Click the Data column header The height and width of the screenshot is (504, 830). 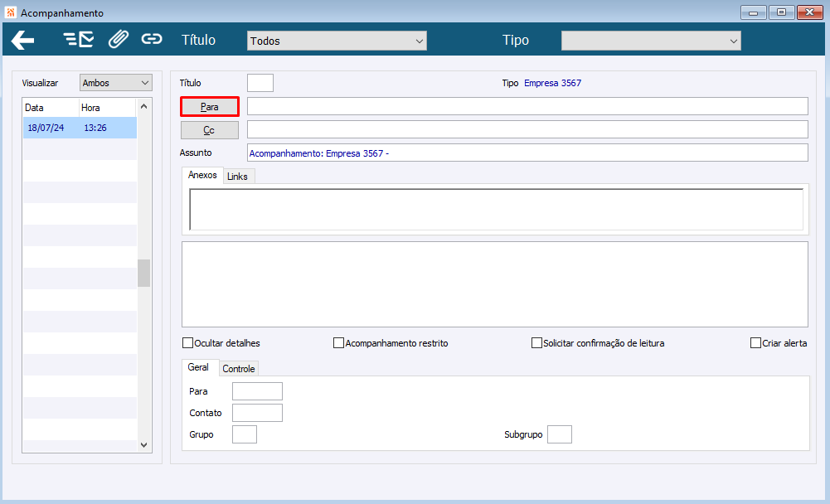click(51, 108)
